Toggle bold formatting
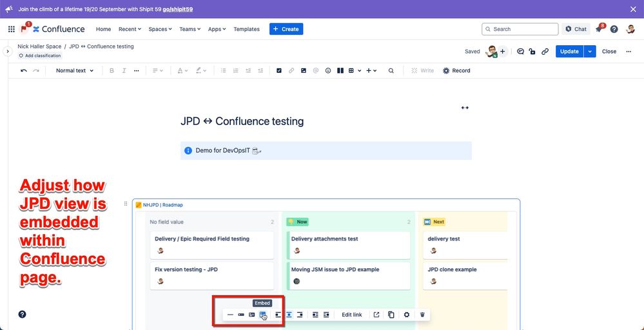The width and height of the screenshot is (644, 330). click(112, 71)
